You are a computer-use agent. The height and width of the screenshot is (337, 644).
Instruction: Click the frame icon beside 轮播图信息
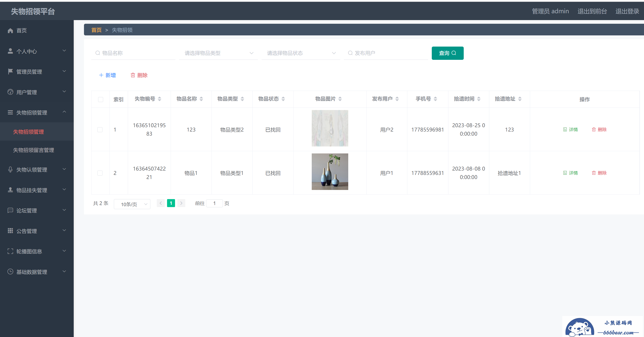pyautogui.click(x=10, y=251)
